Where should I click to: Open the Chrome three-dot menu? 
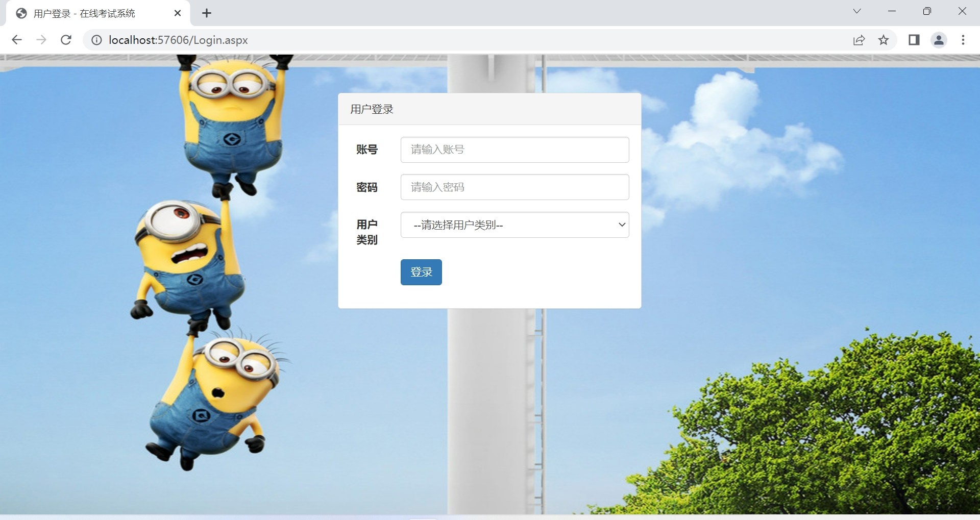pos(963,40)
